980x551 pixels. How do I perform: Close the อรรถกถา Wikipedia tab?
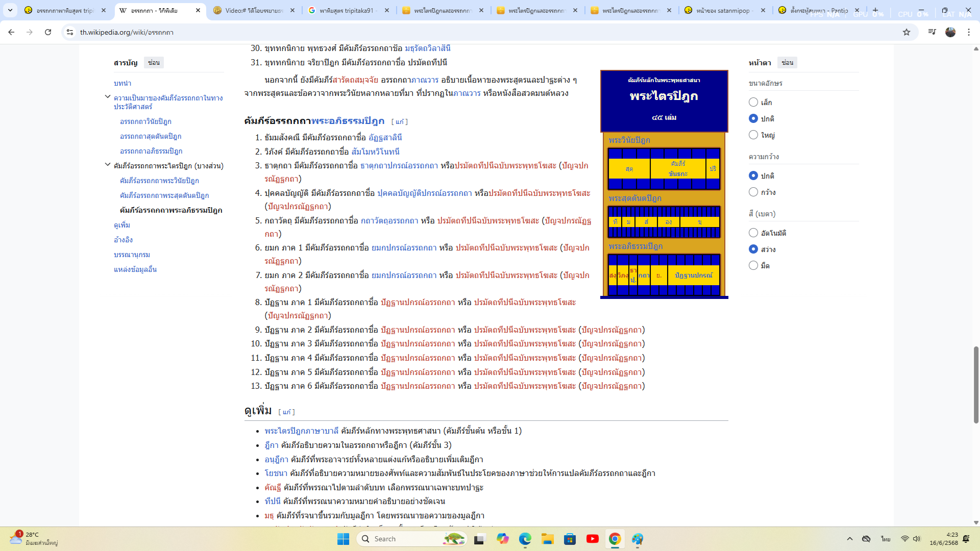click(x=198, y=10)
